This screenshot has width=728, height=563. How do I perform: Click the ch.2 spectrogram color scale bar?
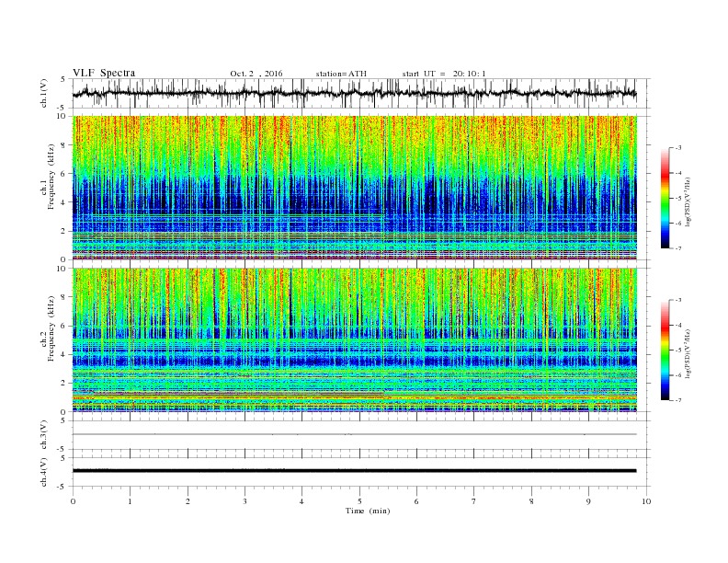pyautogui.click(x=665, y=350)
